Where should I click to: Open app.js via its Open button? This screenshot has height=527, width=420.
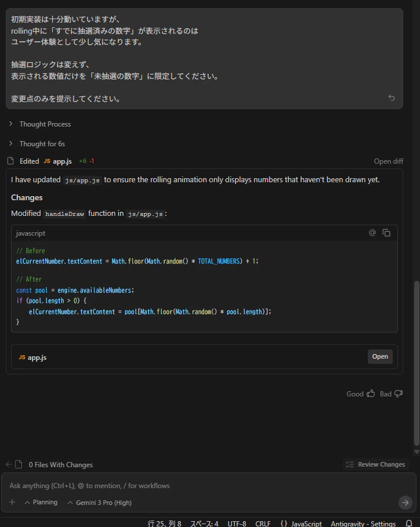(x=380, y=356)
